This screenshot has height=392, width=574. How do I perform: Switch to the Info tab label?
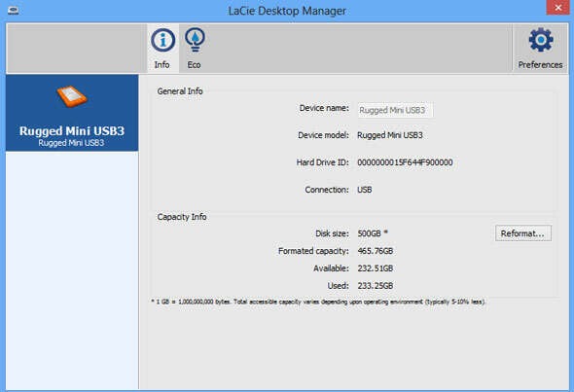pos(161,65)
